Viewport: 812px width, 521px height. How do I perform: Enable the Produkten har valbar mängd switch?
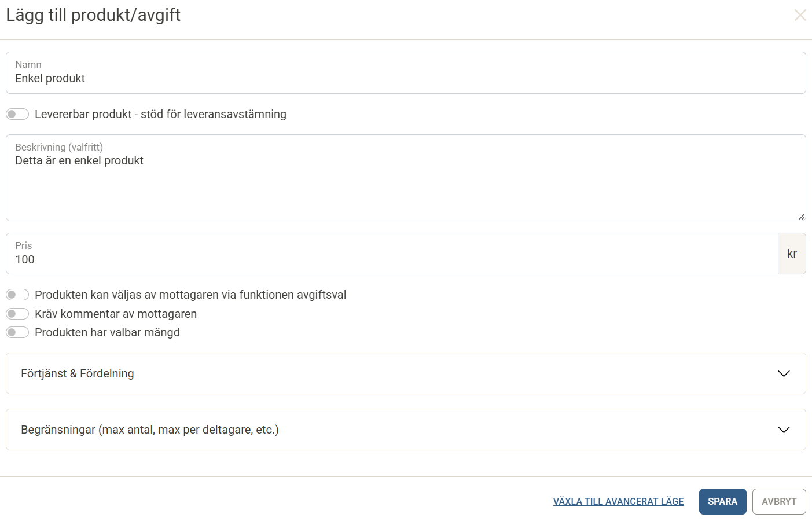tap(17, 332)
